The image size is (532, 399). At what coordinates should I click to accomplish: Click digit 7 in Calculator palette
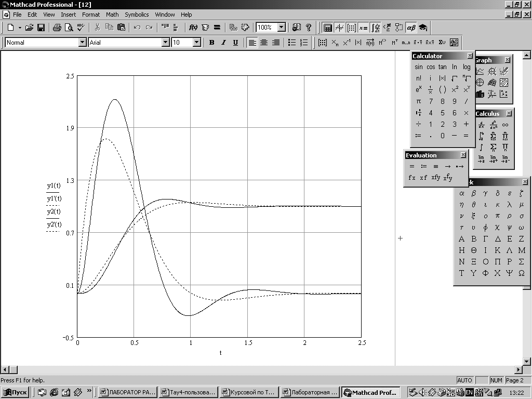[x=431, y=101]
